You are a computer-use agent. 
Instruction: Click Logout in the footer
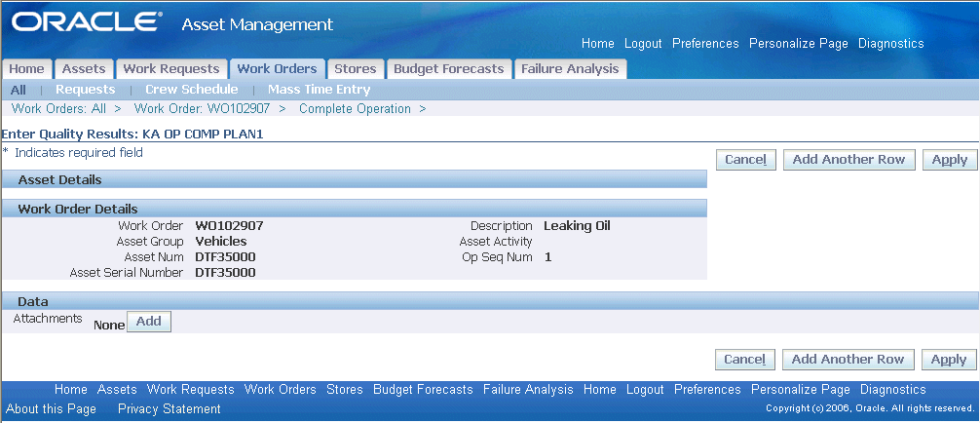click(645, 389)
